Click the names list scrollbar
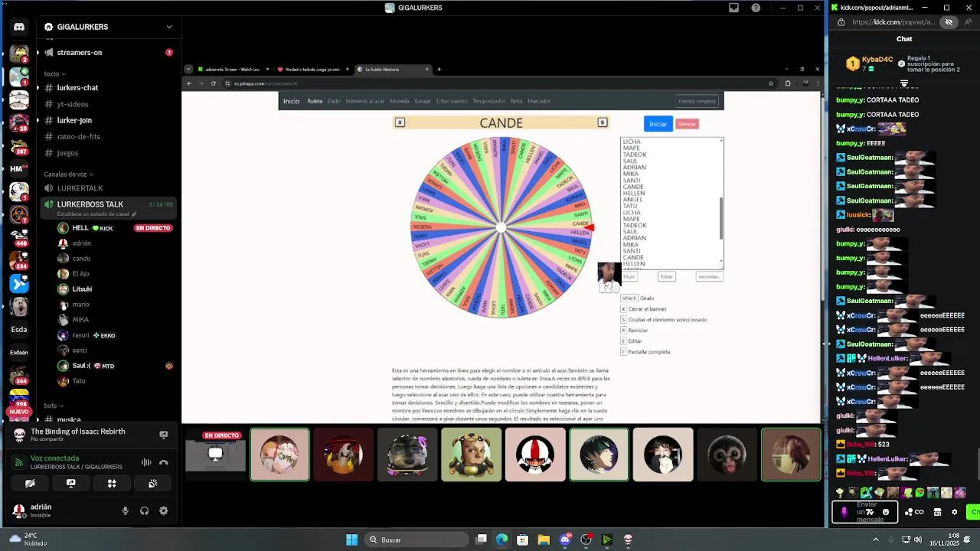The height and width of the screenshot is (551, 980). (x=720, y=219)
